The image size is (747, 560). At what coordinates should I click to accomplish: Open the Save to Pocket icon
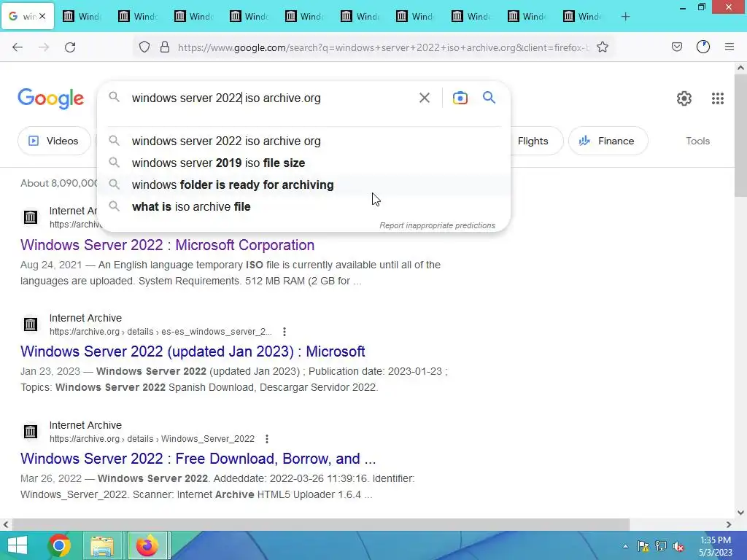[x=677, y=47]
